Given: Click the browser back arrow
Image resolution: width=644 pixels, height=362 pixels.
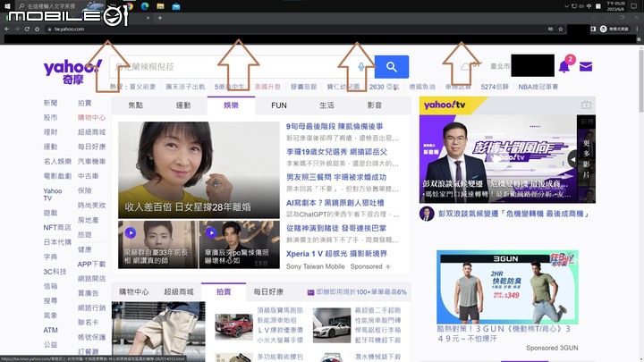Looking at the screenshot, I should (6, 29).
